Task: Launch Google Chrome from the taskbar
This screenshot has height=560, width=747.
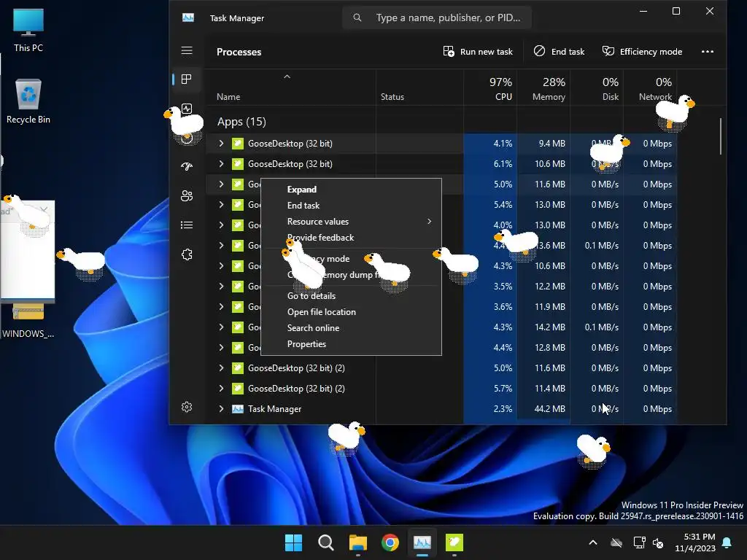Action: click(390, 542)
